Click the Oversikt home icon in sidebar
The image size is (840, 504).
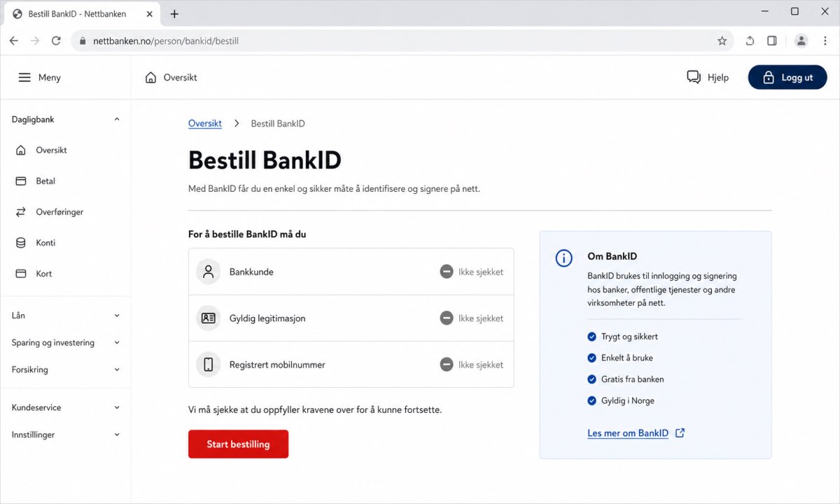(21, 150)
